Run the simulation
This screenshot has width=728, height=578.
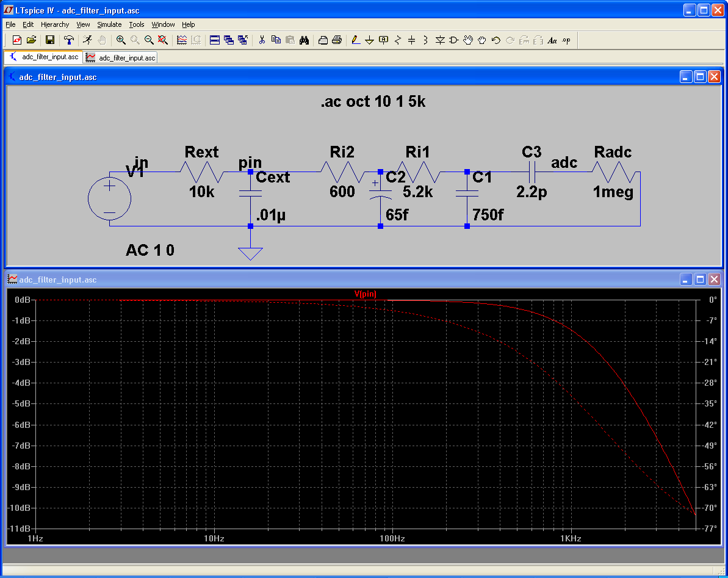point(89,40)
